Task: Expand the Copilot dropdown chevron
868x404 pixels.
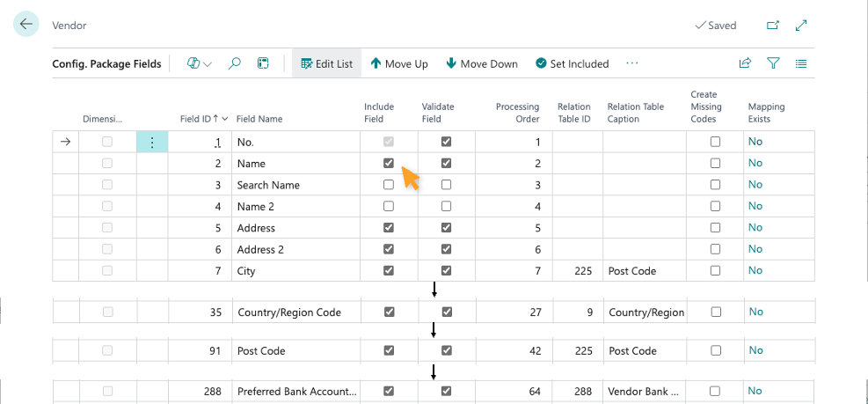Action: (x=208, y=64)
